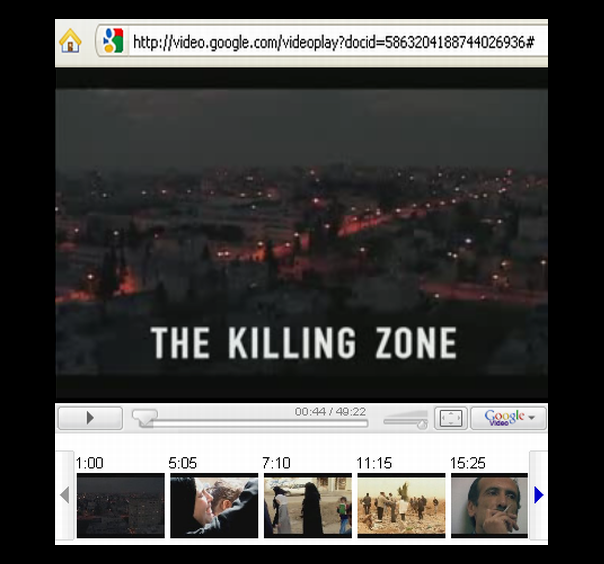Go to the browser home page icon

70,41
